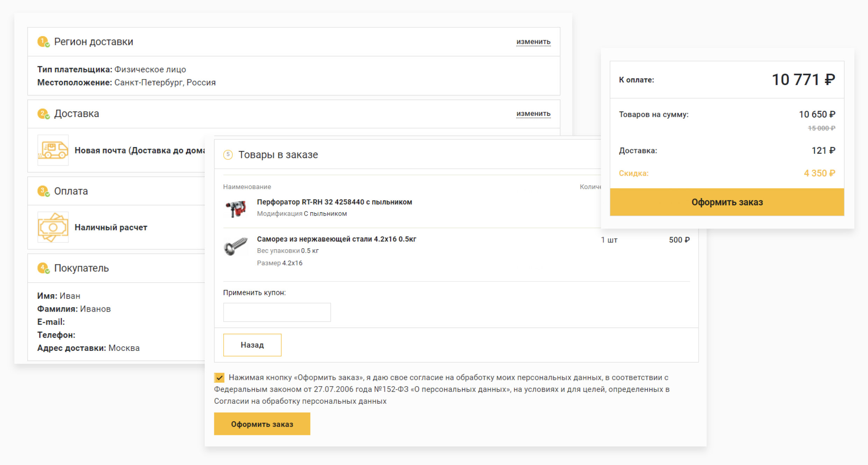This screenshot has height=465, width=868.
Task: Open the Перфоратор product thumbnail
Action: tap(236, 208)
